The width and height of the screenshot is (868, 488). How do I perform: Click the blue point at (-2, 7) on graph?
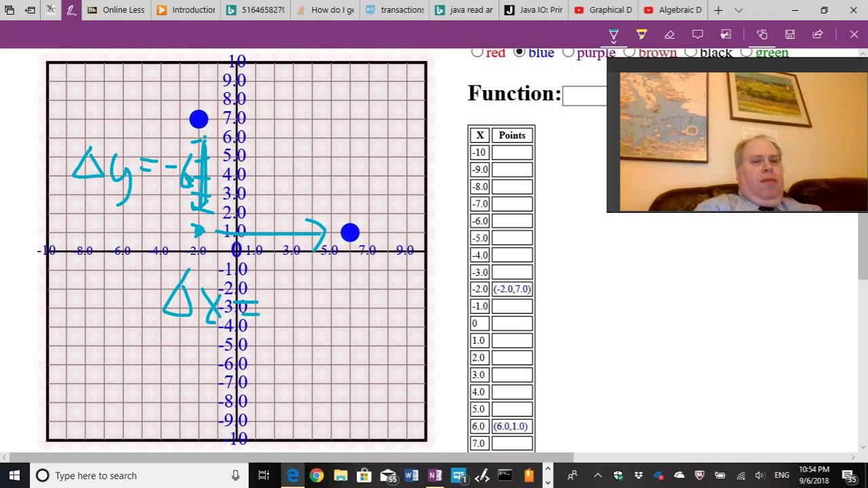199,119
